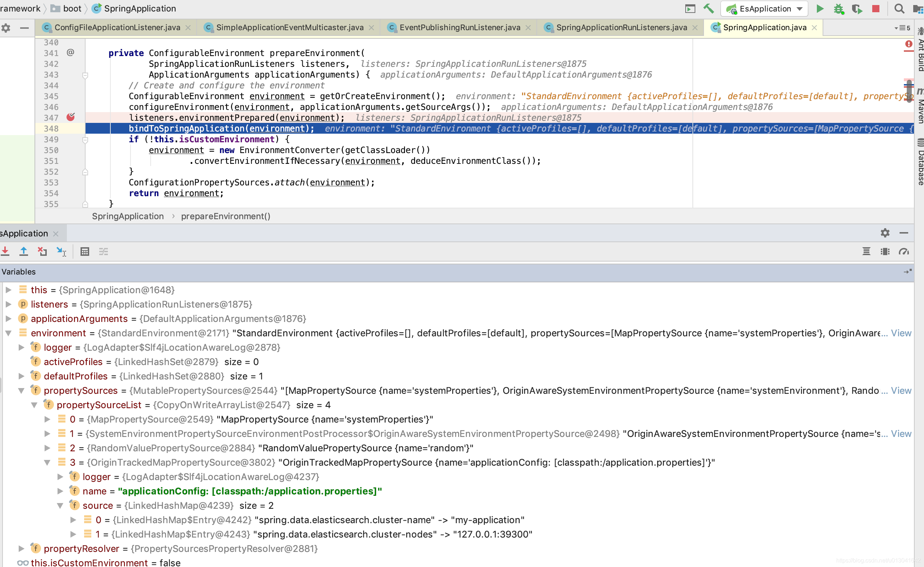Run the EsApplication configuration
The image size is (924, 567).
(820, 9)
